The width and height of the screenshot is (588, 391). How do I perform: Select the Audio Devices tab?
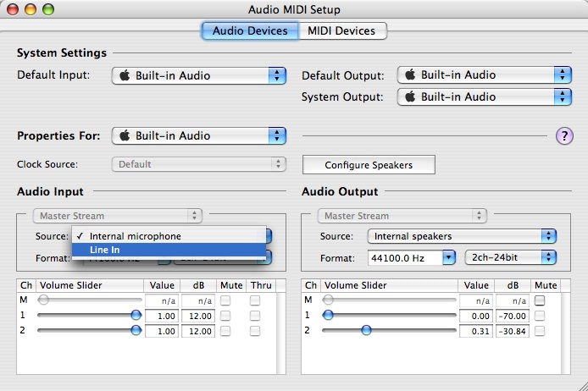tap(249, 31)
